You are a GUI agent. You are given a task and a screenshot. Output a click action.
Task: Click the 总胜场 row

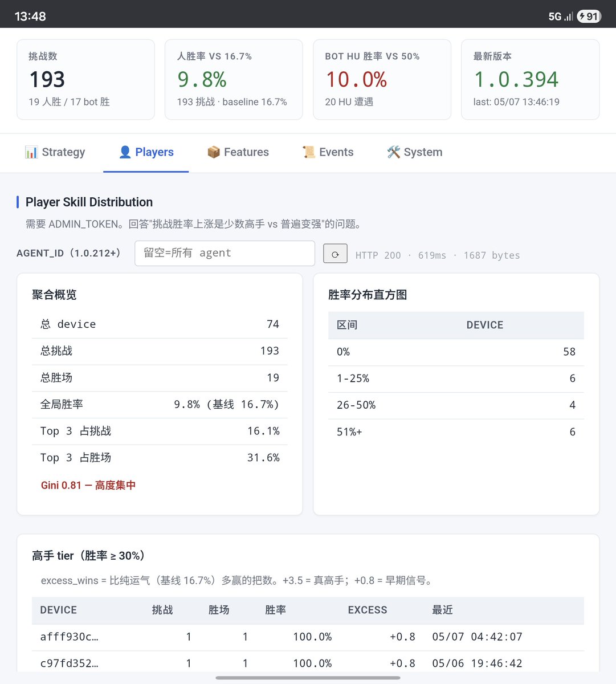pyautogui.click(x=160, y=378)
